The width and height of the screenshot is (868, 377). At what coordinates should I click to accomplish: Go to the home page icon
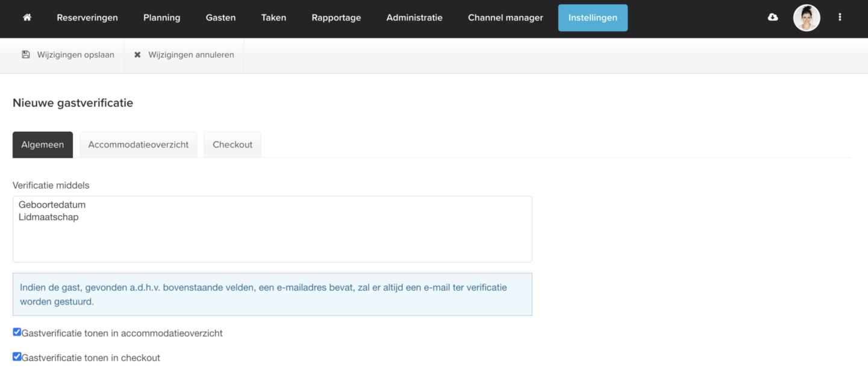click(x=27, y=17)
